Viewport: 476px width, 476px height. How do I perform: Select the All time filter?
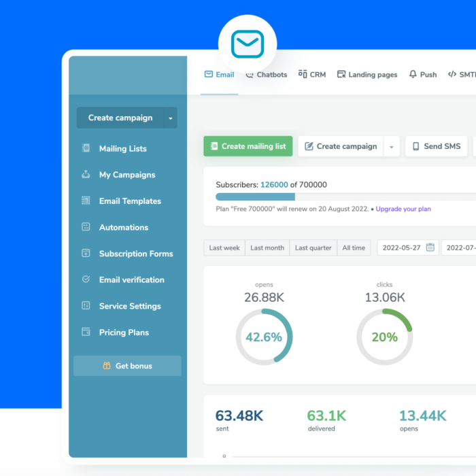(354, 248)
